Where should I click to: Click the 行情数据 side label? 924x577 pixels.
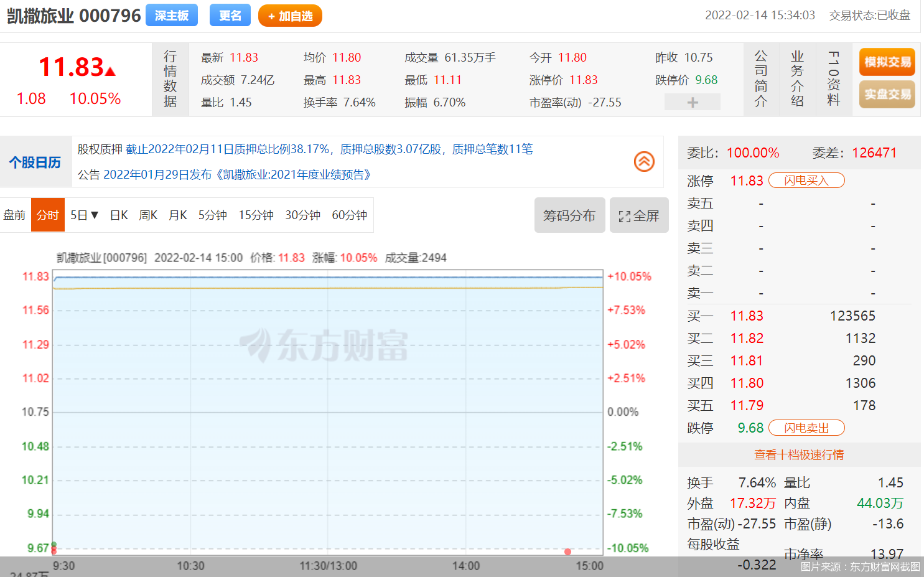point(170,79)
